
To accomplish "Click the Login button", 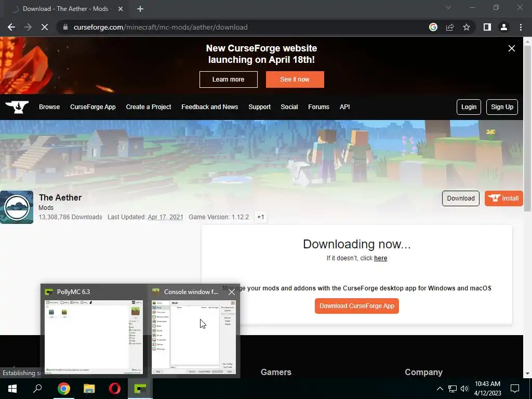I will 469,107.
